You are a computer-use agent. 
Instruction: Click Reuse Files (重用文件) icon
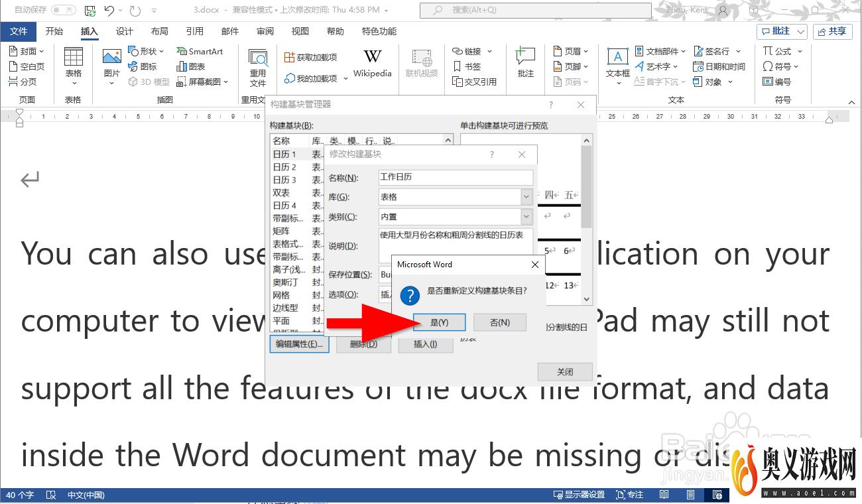(x=257, y=67)
